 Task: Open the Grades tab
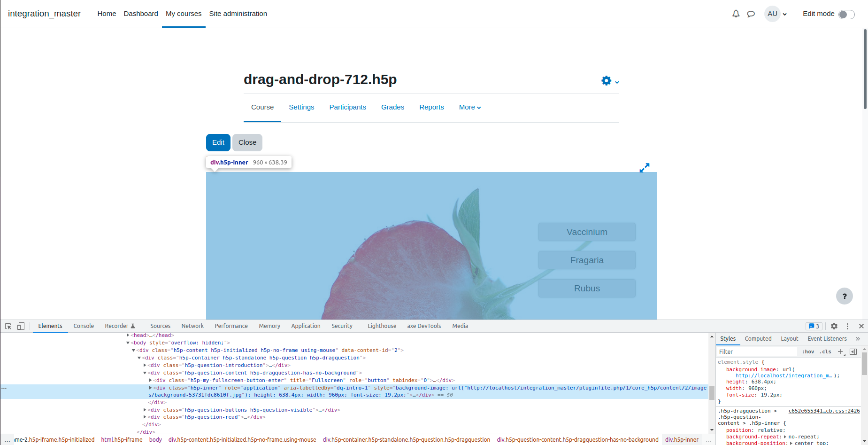click(x=392, y=107)
